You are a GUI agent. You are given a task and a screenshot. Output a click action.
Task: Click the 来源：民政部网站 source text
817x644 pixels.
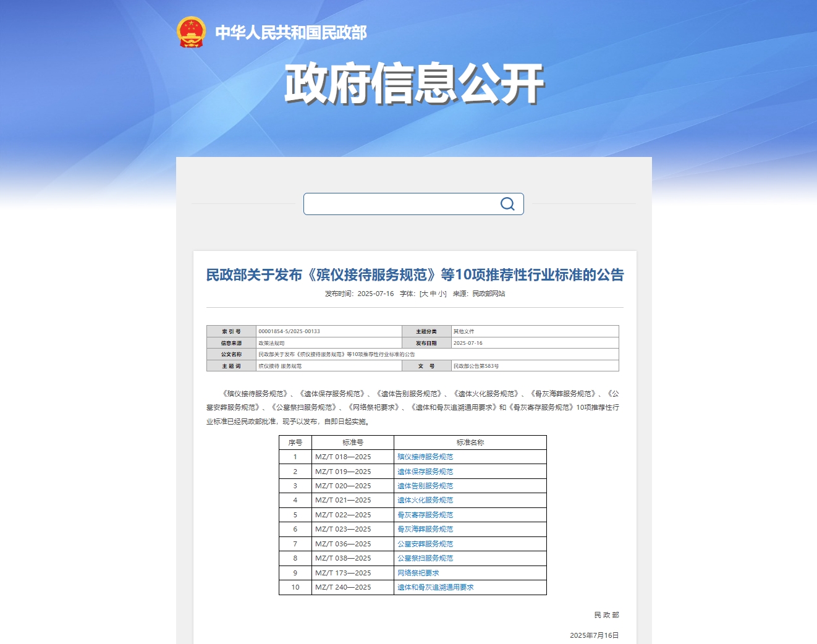point(479,294)
